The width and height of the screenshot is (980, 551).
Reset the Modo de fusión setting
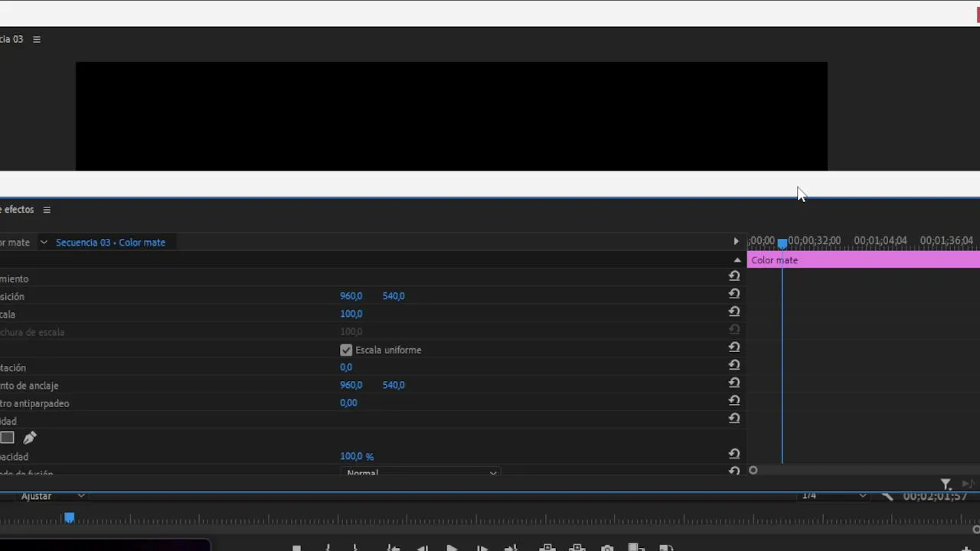coord(734,471)
